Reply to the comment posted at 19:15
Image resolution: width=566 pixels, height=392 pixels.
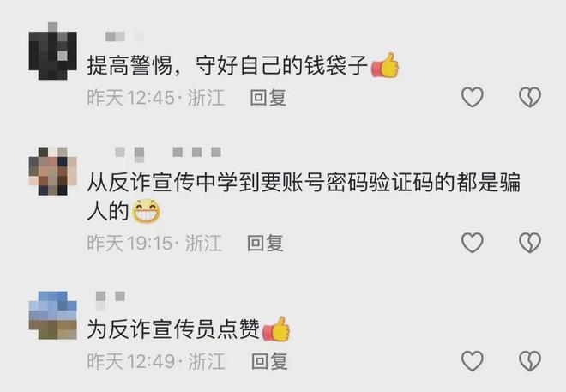265,244
